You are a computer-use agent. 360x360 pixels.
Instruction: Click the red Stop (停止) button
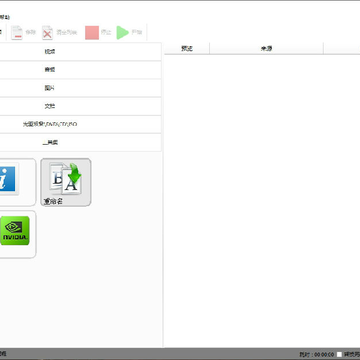point(92,33)
